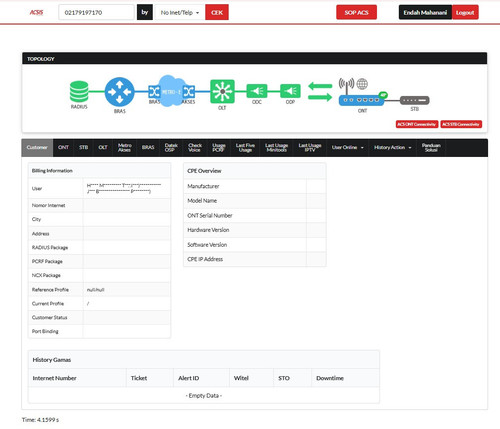Click the Billing Information heading

(x=52, y=171)
